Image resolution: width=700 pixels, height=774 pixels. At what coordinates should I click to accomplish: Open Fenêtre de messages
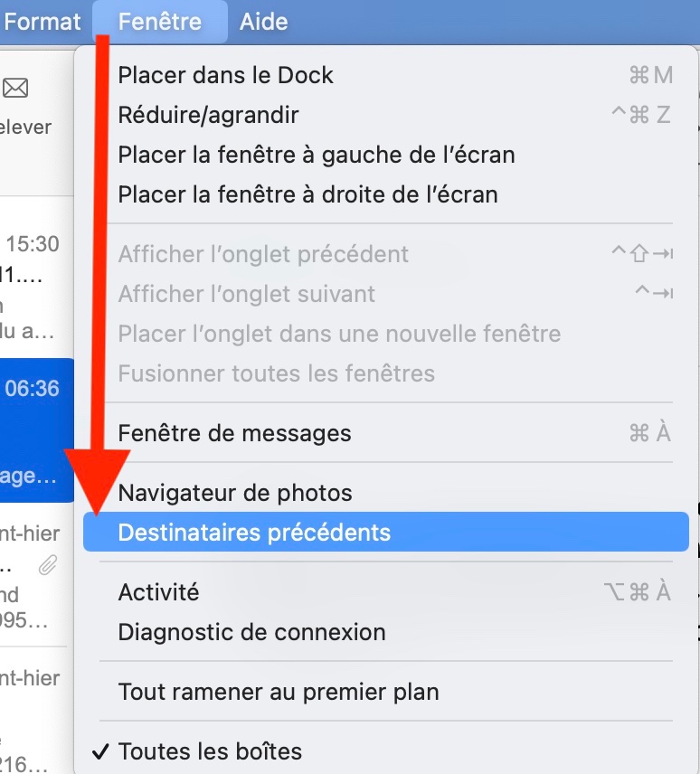pos(235,433)
